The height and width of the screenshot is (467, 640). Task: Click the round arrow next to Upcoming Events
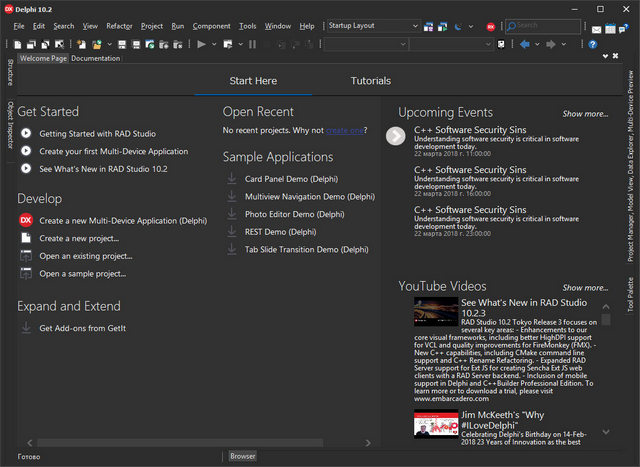click(396, 135)
